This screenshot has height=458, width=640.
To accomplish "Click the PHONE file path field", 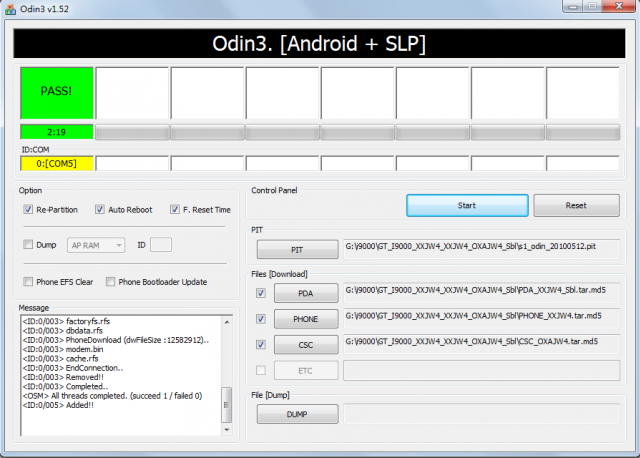I will 482,318.
